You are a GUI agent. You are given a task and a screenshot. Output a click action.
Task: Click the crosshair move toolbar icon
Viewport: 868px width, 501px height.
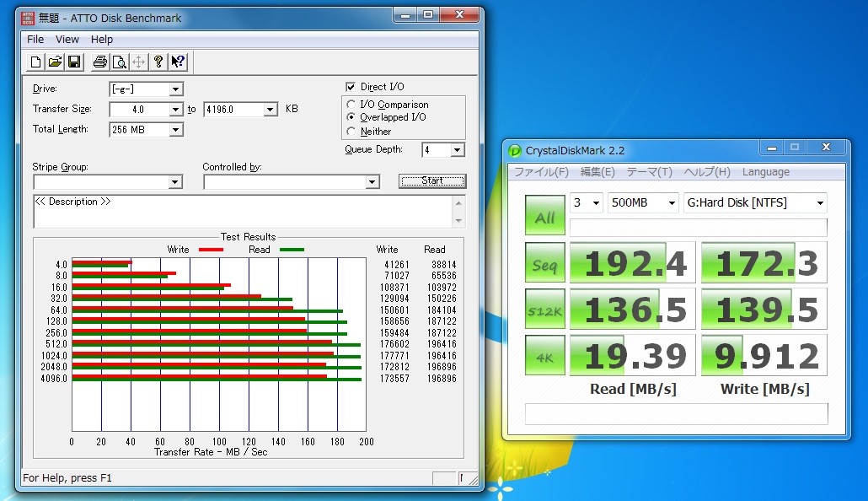point(138,62)
